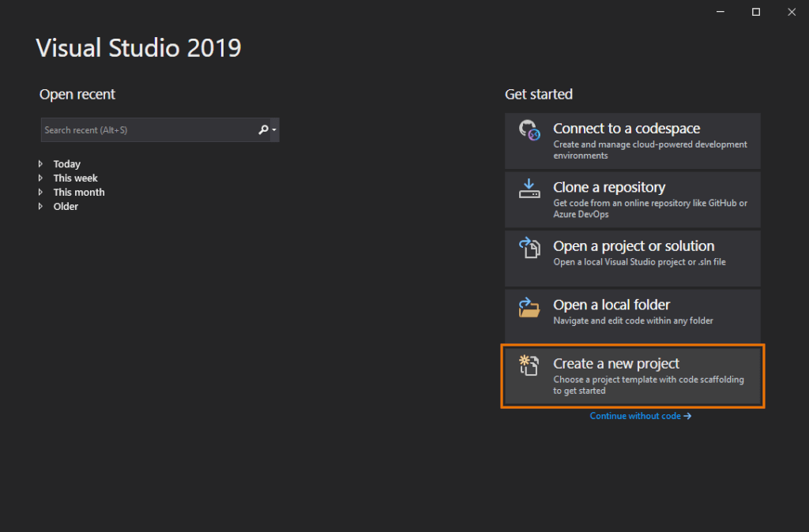Minimize the Visual Studio 2019 window
Image resolution: width=809 pixels, height=532 pixels.
(x=720, y=12)
